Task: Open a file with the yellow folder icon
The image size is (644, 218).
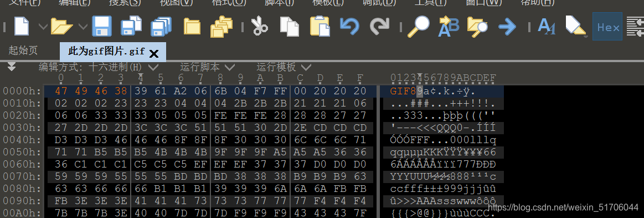Action: tap(61, 26)
